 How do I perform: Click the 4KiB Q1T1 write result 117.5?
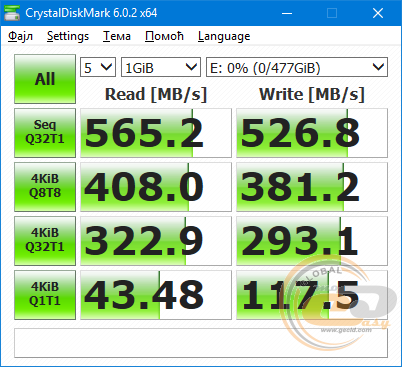pos(312,295)
